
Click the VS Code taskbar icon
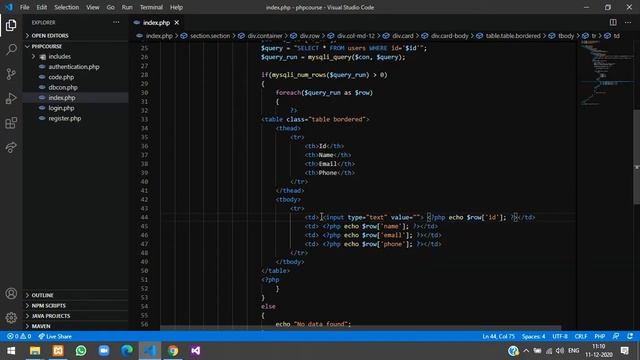pyautogui.click(x=150, y=351)
